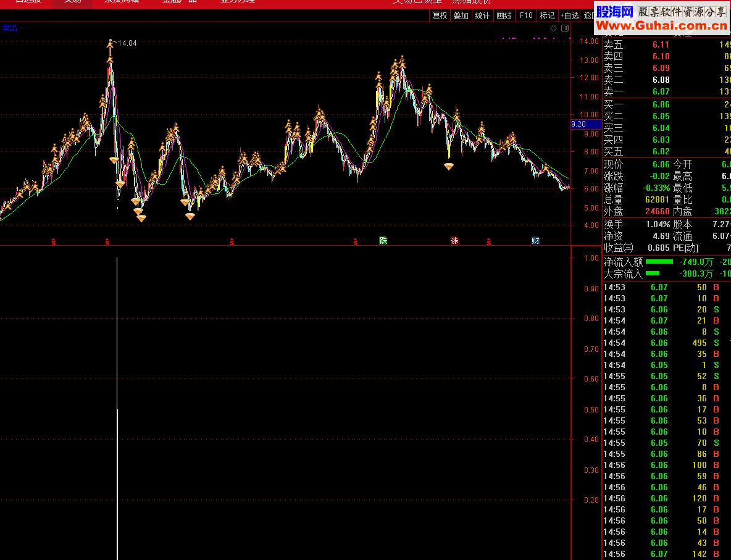Click the 外盘 24660 value
The height and width of the screenshot is (560, 731).
point(658,211)
